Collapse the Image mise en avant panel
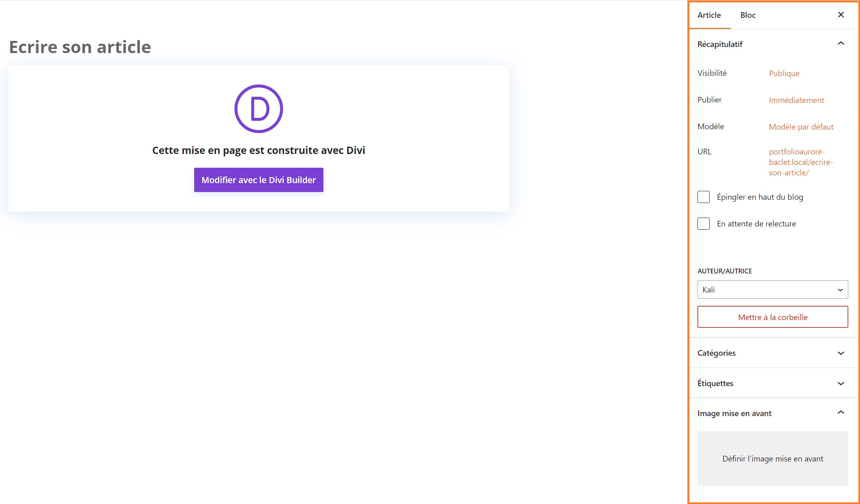 click(772, 413)
